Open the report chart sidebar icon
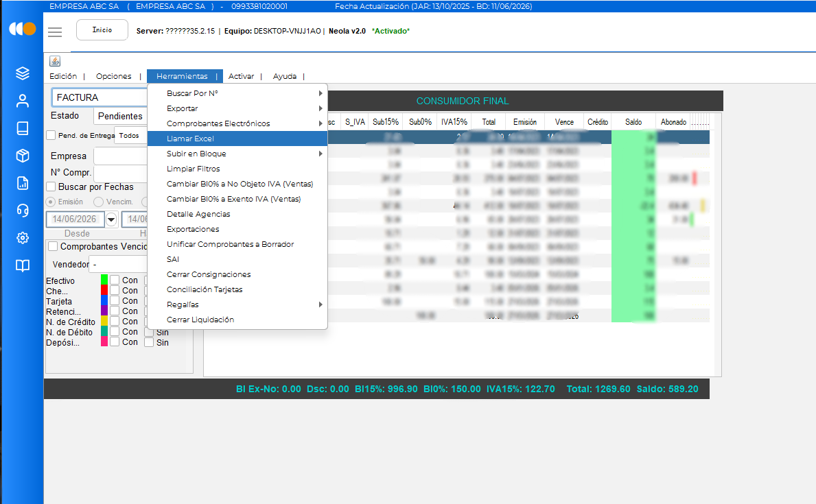The image size is (816, 504). pos(23,183)
